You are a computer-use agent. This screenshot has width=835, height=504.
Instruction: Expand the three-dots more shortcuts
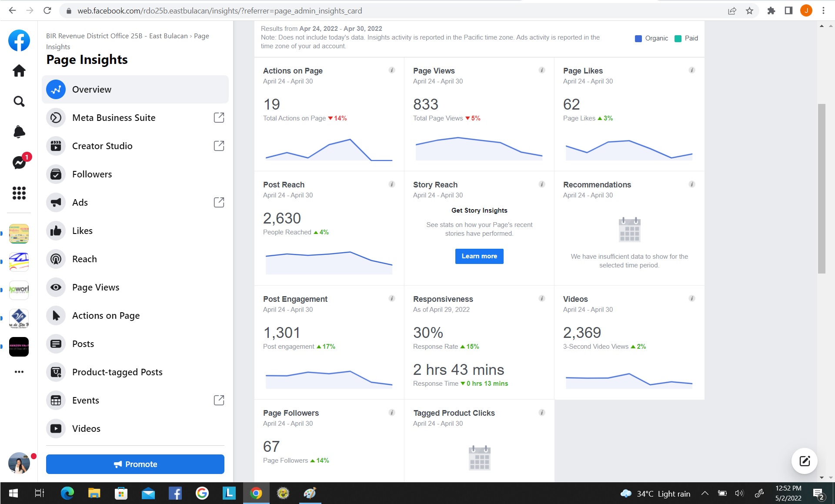coord(19,372)
